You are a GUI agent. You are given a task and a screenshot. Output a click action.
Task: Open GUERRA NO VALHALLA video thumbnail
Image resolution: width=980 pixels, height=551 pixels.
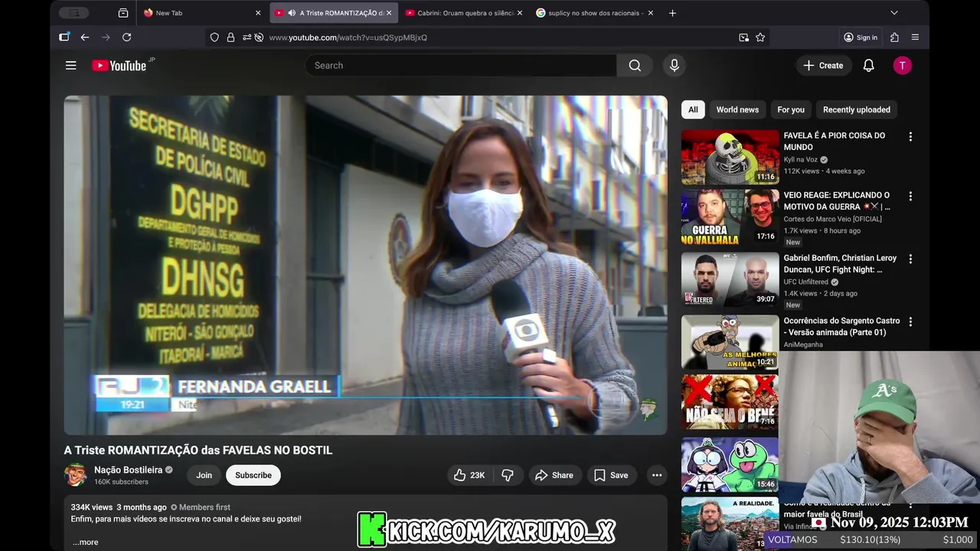click(730, 217)
